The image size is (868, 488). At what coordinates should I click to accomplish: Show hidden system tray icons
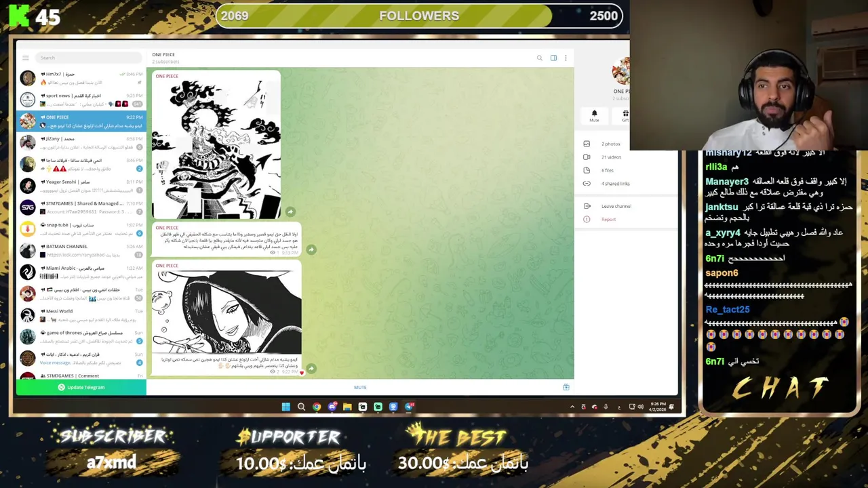pyautogui.click(x=572, y=407)
